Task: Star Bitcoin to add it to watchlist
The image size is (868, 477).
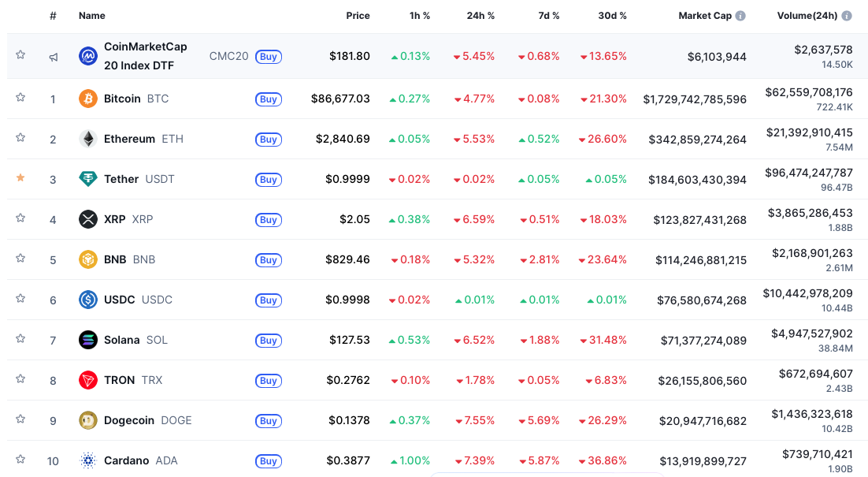Action: point(20,99)
